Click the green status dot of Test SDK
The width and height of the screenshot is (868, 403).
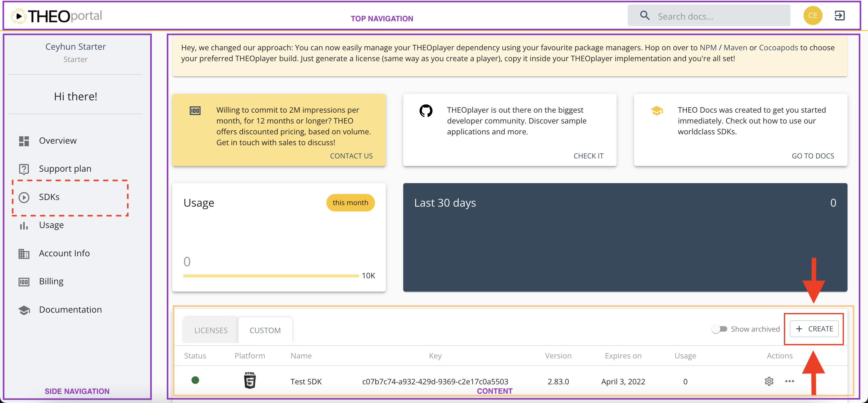click(195, 381)
